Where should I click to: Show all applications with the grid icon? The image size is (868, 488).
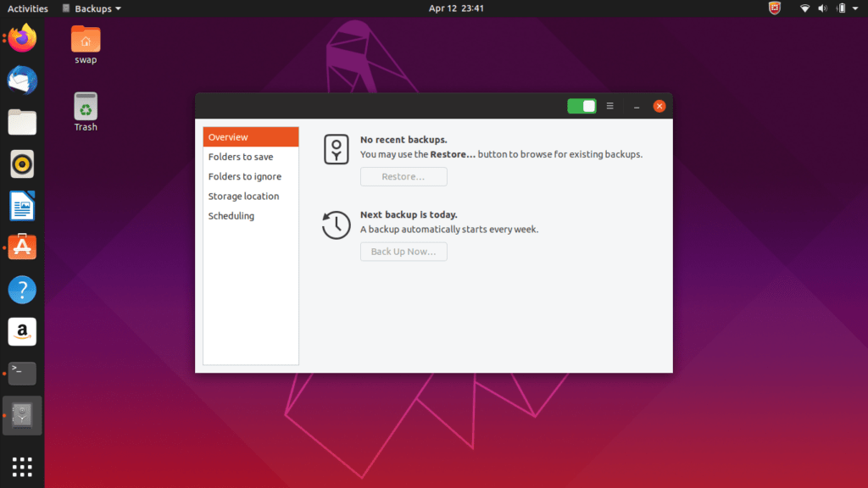[21, 467]
